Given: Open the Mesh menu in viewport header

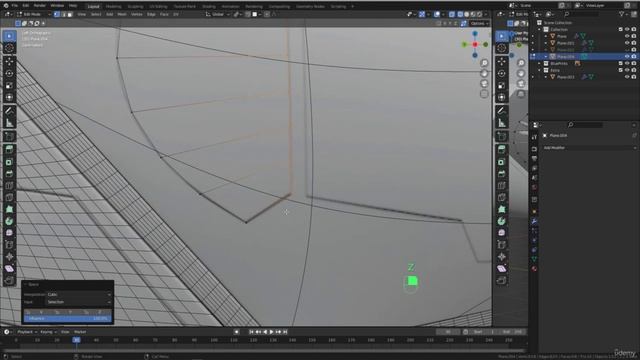Looking at the screenshot, I should pos(122,14).
